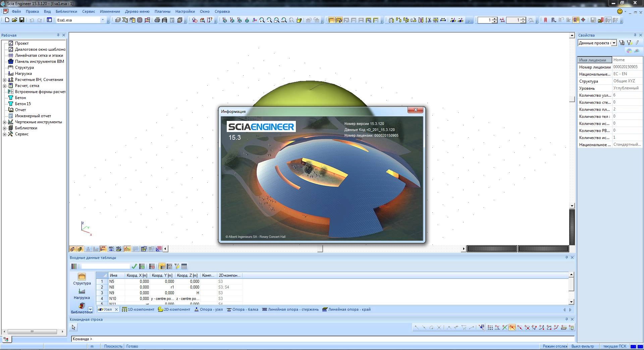Click the Zoom in magnifier icon
Viewport: 644px width, 350px height.
[x=262, y=20]
